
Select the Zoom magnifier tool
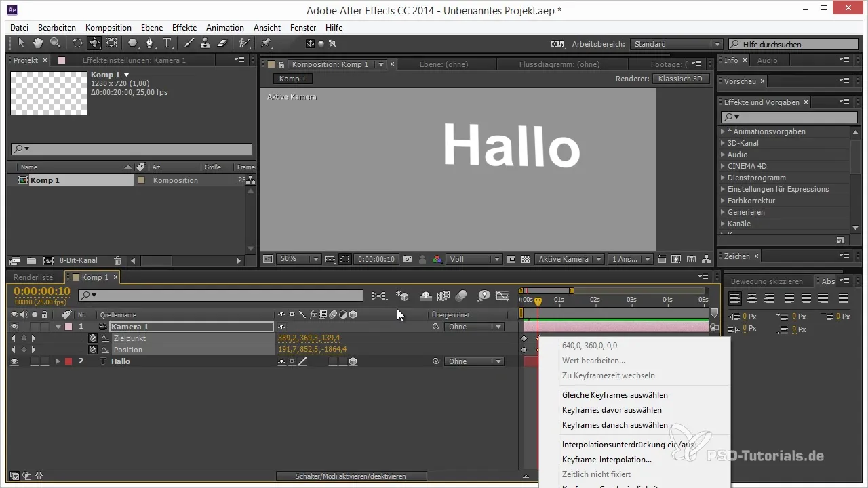click(54, 43)
